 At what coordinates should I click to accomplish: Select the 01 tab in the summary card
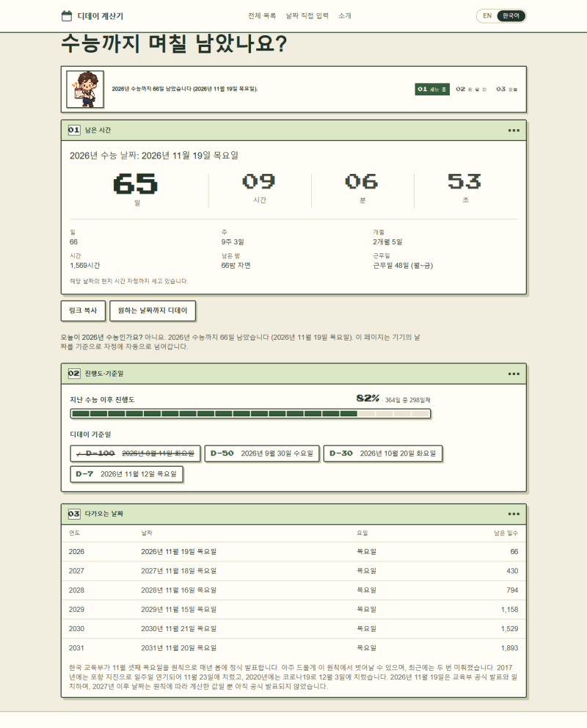432,89
